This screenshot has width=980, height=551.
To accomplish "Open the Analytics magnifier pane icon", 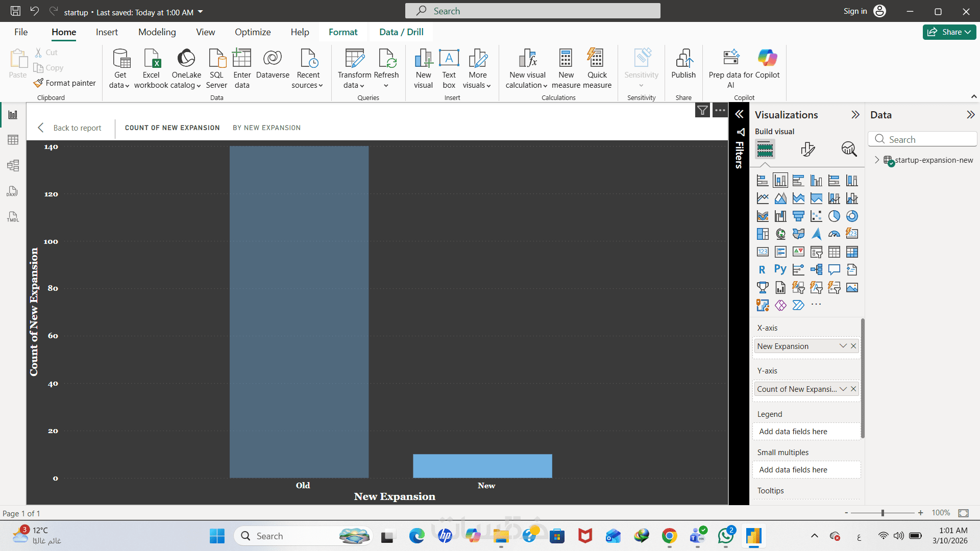I will (x=849, y=149).
